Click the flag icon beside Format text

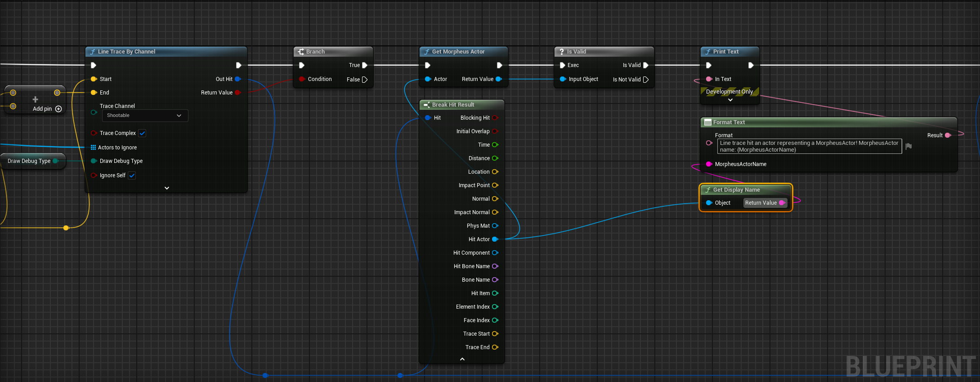(908, 146)
